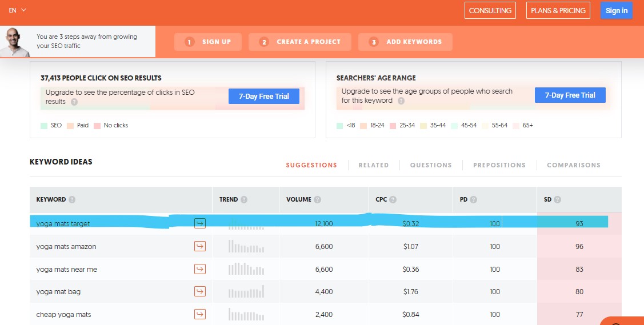
Task: Click step 1 SIGN UP
Action: tap(208, 42)
